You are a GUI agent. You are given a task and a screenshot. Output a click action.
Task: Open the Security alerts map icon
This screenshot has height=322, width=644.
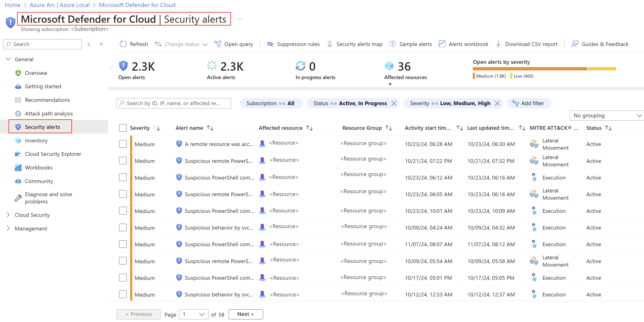point(330,44)
